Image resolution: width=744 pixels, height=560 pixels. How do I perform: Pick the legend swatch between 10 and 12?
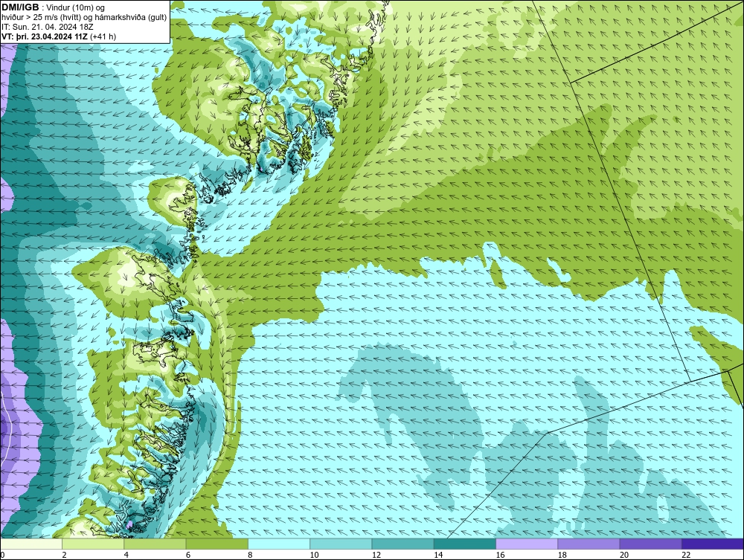coord(341,544)
